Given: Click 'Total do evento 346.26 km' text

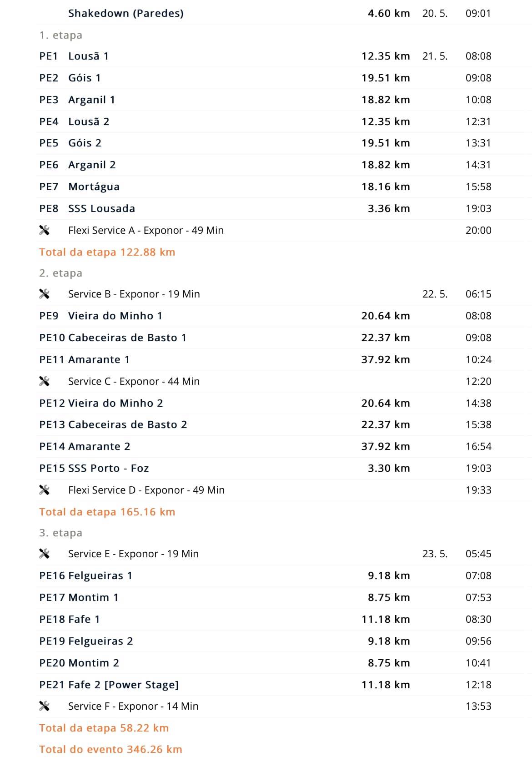Looking at the screenshot, I should 110,749.
